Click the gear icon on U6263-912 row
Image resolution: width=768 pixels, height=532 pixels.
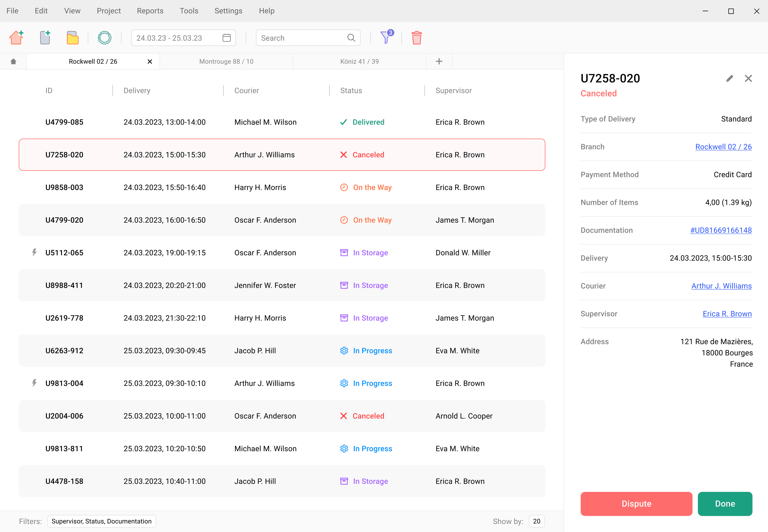344,351
